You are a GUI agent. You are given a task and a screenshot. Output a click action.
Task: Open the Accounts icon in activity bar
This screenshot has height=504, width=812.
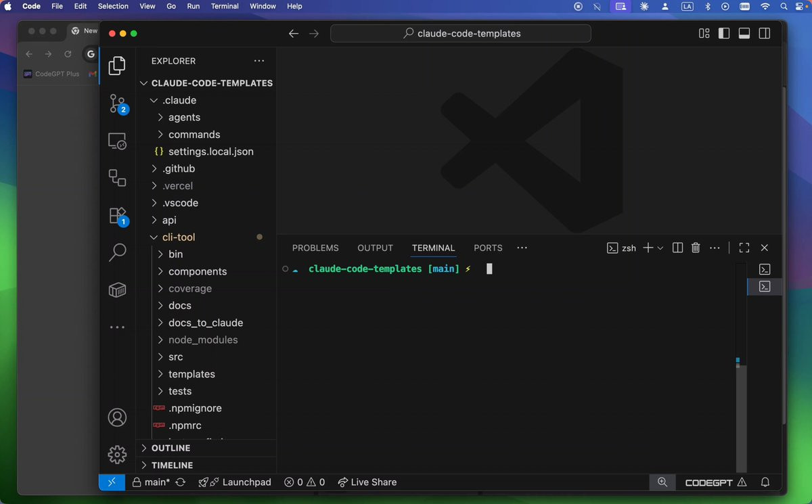coord(117,417)
